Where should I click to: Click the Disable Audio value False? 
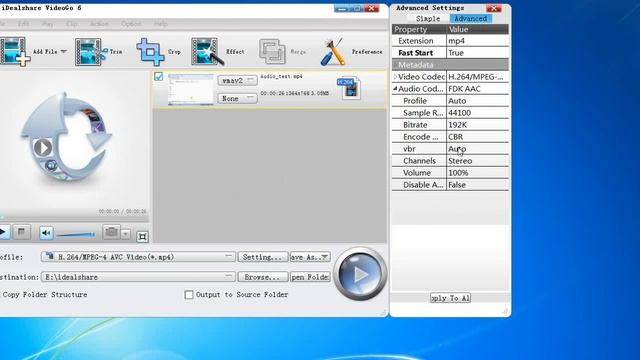point(478,185)
